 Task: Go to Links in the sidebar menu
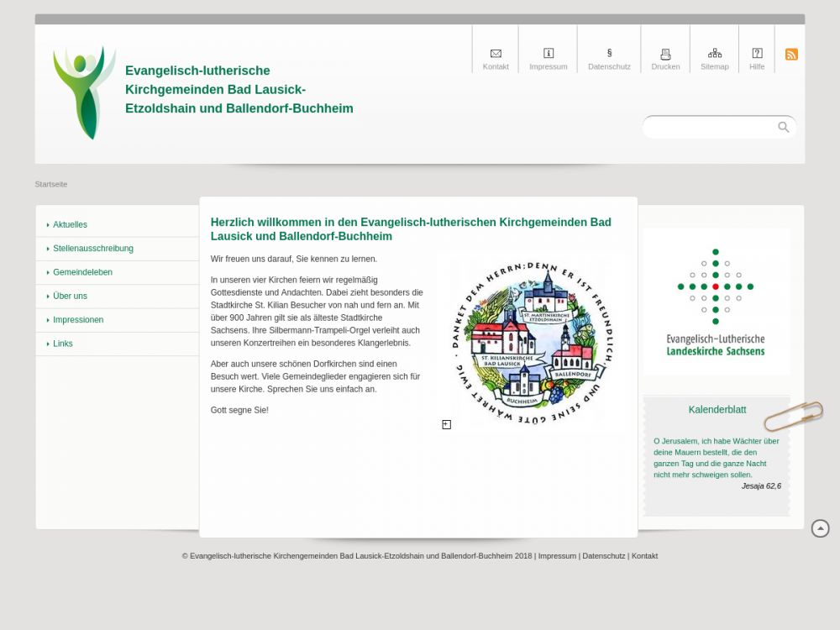[63, 344]
